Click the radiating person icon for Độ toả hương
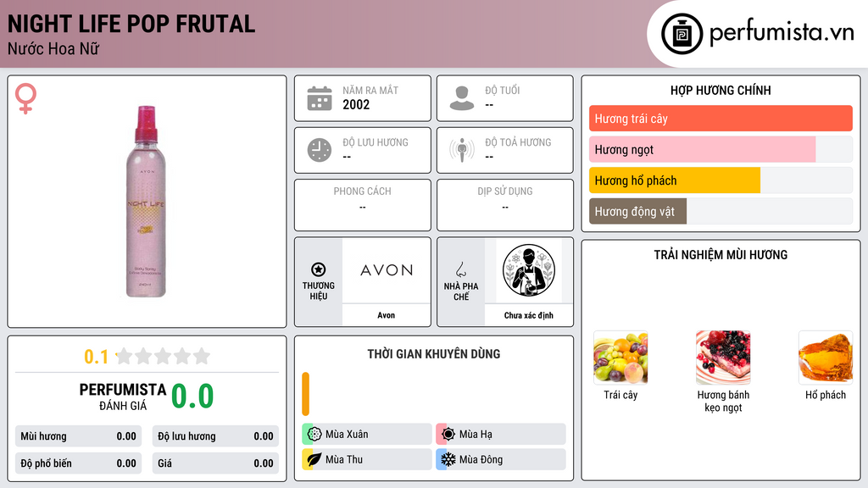 click(462, 150)
